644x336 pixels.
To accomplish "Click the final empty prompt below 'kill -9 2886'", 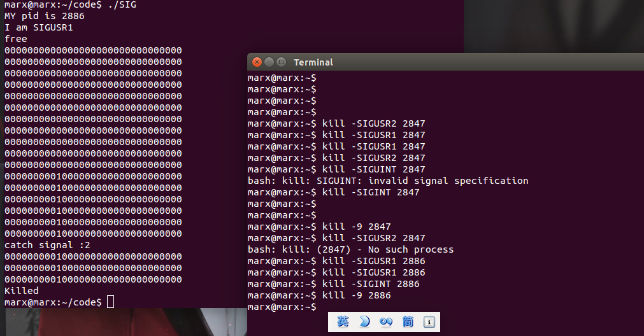I will click(282, 307).
